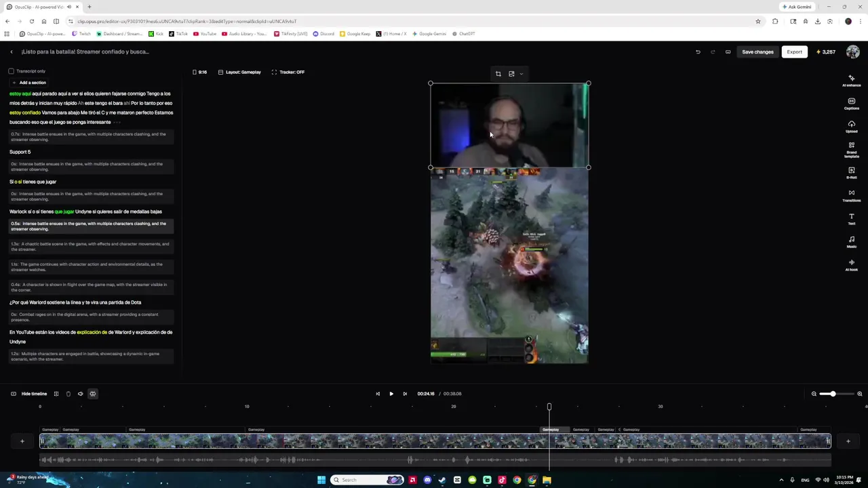Viewport: 868px width, 488px height.
Task: Click the zoom out magnifier on timeline
Action: click(x=814, y=394)
